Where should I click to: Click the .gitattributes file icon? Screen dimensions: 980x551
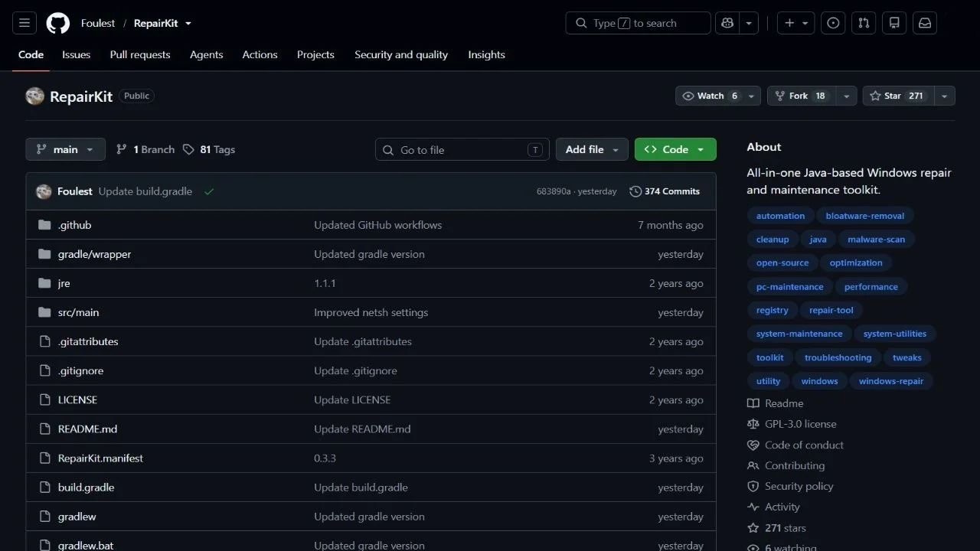tap(44, 341)
